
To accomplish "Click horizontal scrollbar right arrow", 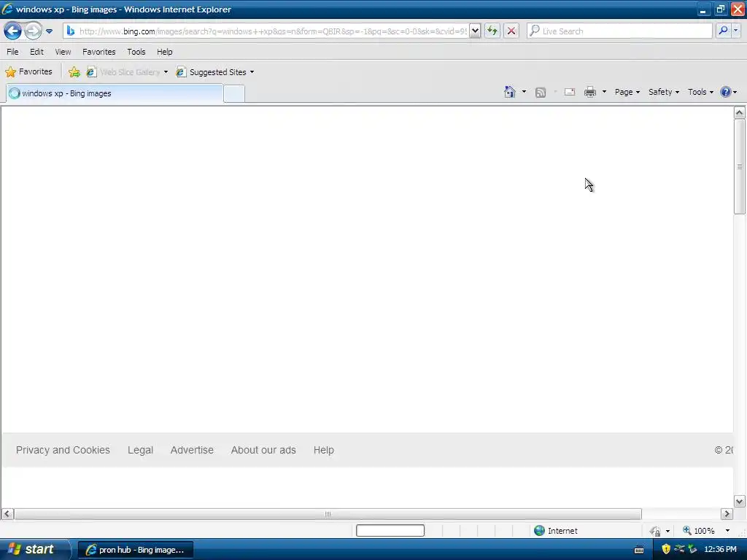I will pyautogui.click(x=727, y=514).
